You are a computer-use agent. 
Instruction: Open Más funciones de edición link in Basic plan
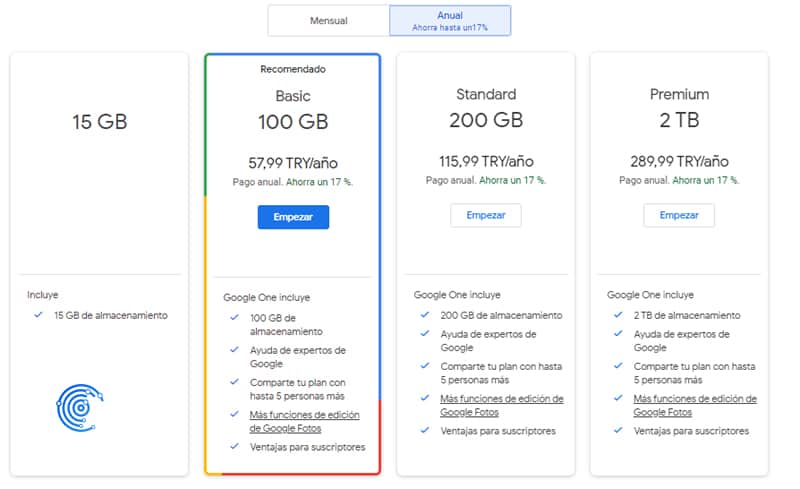(x=305, y=422)
